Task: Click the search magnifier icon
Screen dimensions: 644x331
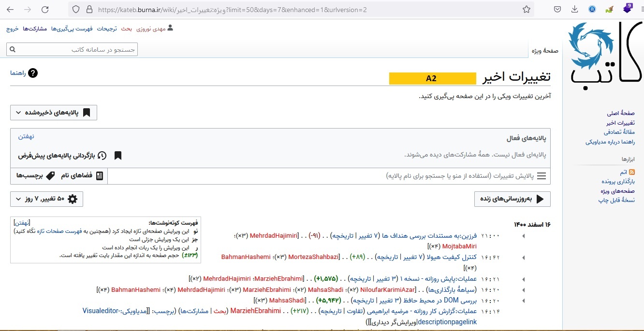Action: 13,49
